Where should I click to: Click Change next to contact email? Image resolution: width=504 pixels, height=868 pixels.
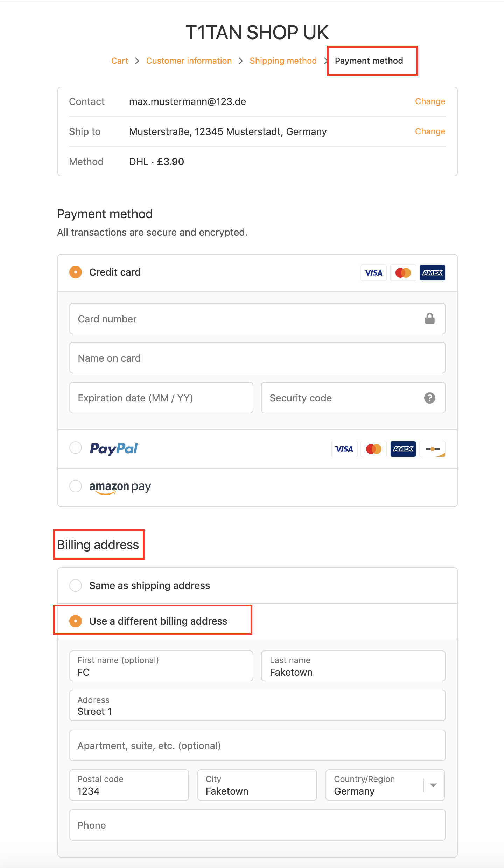pyautogui.click(x=430, y=101)
